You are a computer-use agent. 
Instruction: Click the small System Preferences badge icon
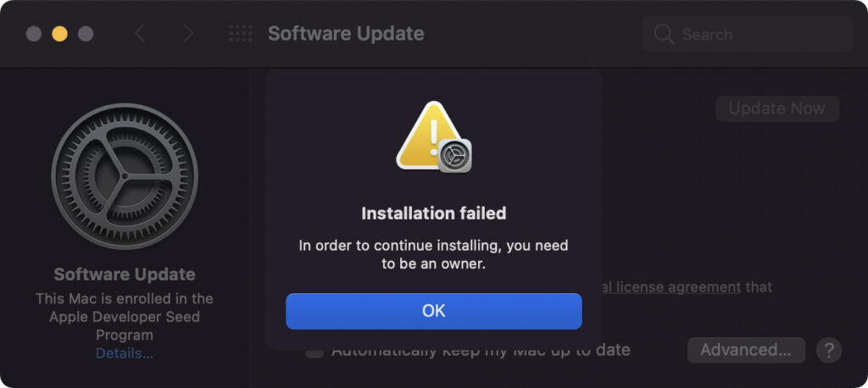point(454,156)
